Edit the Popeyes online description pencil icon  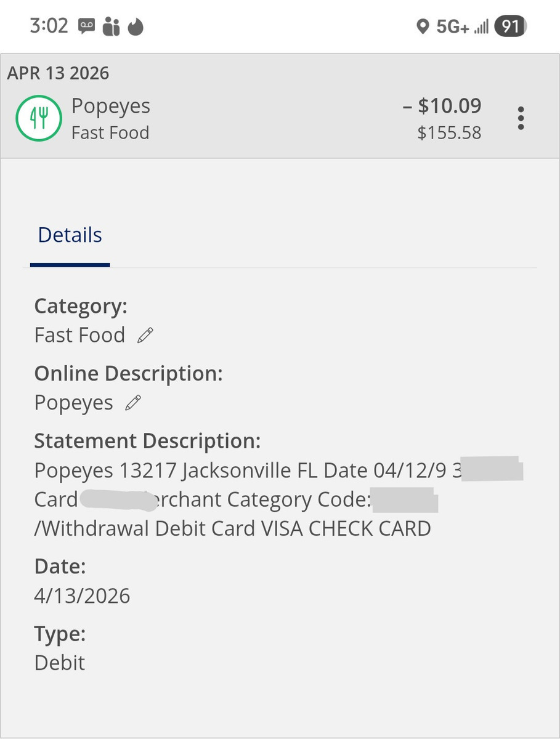pos(133,403)
